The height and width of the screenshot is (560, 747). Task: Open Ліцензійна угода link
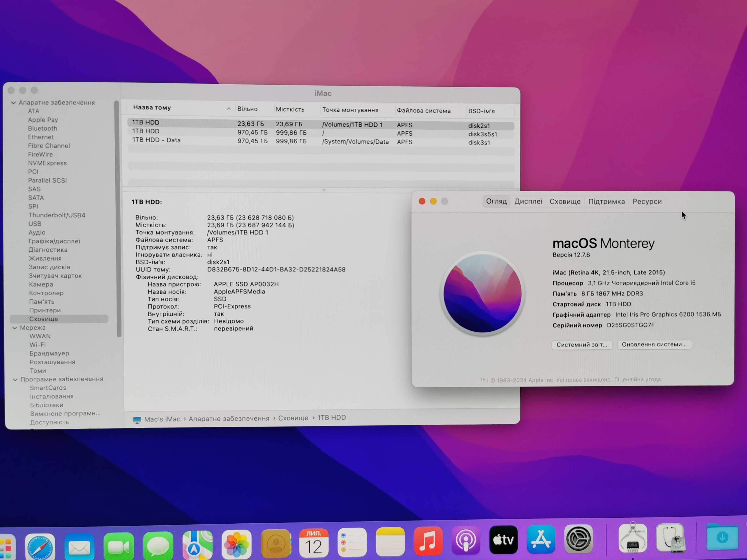[x=637, y=379]
